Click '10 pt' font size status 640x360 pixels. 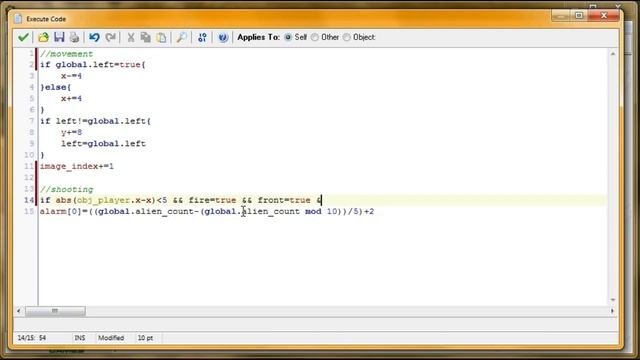pyautogui.click(x=145, y=338)
